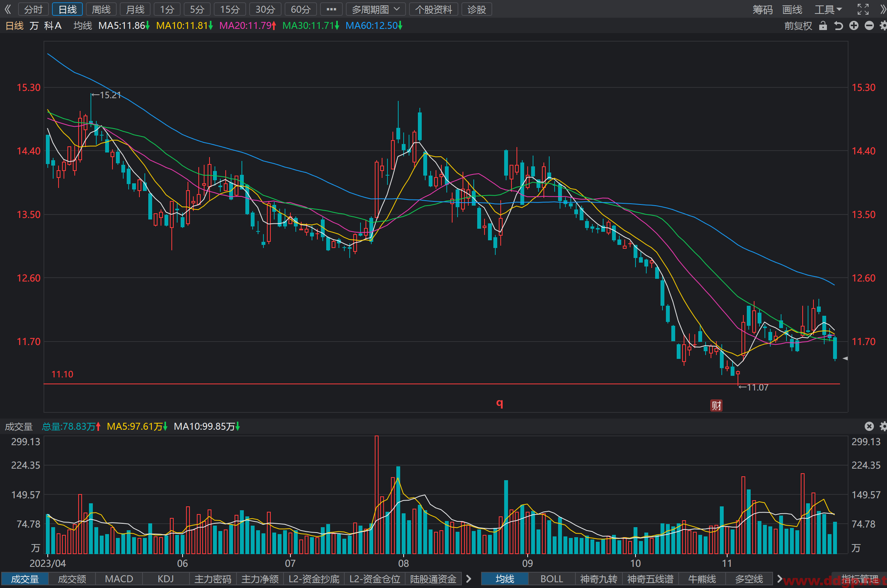This screenshot has width=887, height=588.
Task: Switch to 月线 monthly chart
Action: pos(135,9)
